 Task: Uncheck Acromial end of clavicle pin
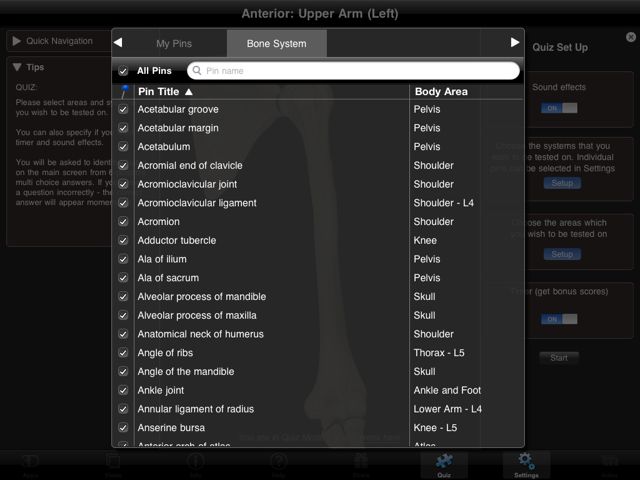tap(123, 166)
